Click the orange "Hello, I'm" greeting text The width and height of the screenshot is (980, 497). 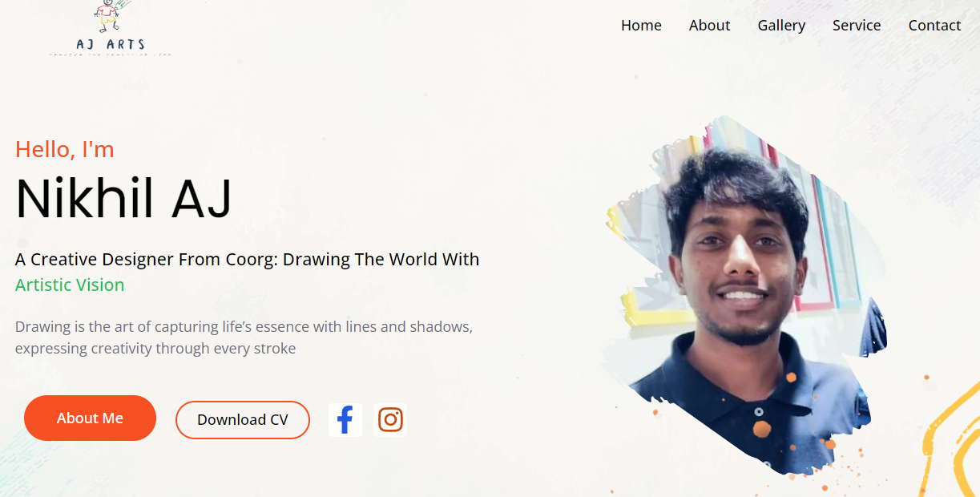pos(65,149)
